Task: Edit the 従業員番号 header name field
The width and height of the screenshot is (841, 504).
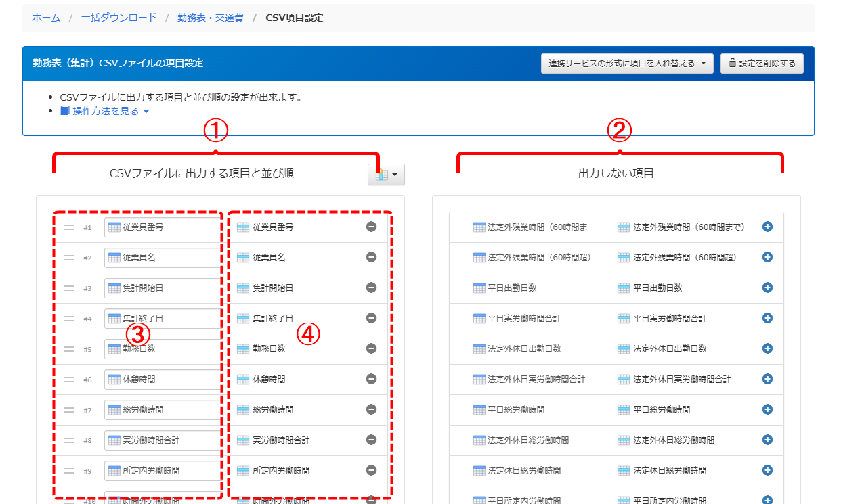Action: click(163, 227)
